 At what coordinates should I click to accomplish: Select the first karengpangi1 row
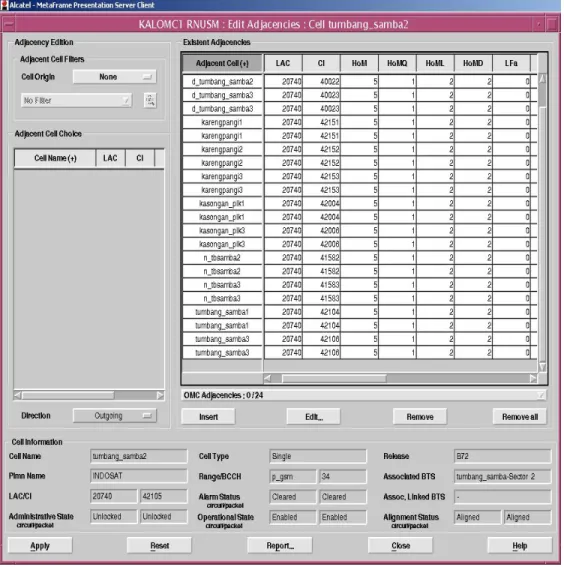[359, 122]
